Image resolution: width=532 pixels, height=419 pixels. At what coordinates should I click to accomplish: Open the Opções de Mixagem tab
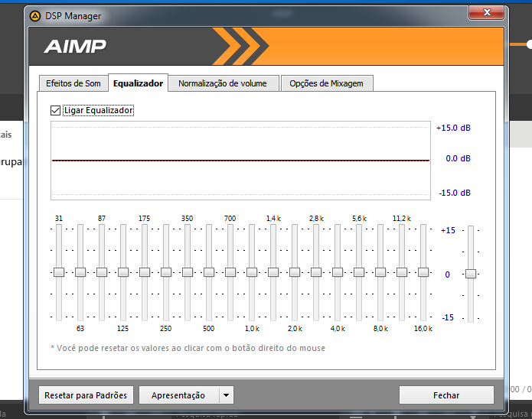click(326, 83)
